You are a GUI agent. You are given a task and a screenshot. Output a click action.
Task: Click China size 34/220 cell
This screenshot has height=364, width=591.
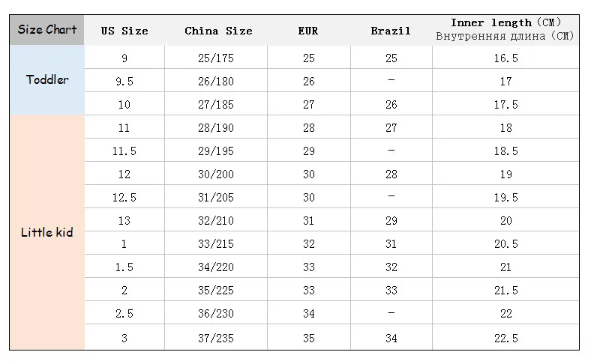(216, 267)
